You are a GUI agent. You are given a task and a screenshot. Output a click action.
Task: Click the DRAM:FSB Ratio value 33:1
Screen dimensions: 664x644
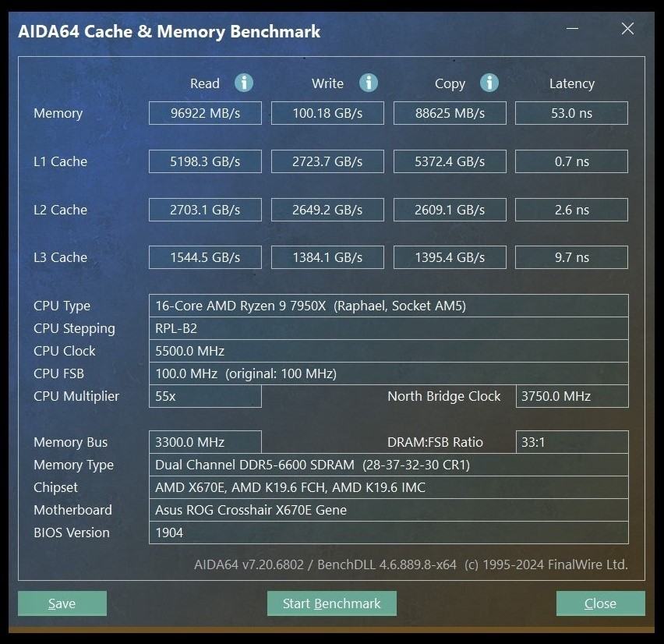pos(572,442)
